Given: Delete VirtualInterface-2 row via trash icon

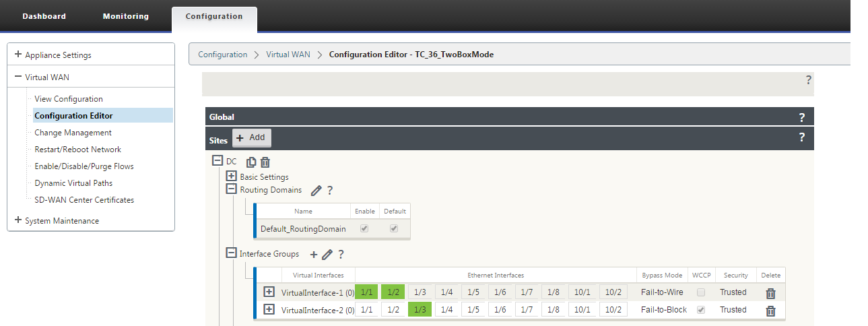Looking at the screenshot, I should [771, 311].
